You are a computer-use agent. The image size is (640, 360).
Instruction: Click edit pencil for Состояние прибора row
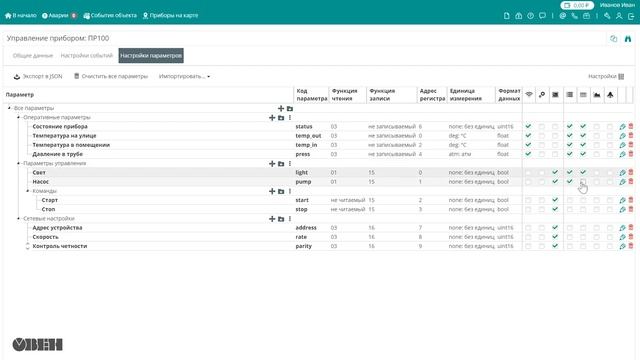click(622, 127)
